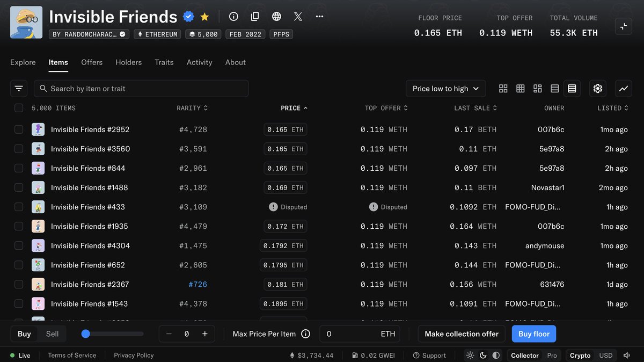Switch to small grid view
644x362 pixels.
[521, 89]
